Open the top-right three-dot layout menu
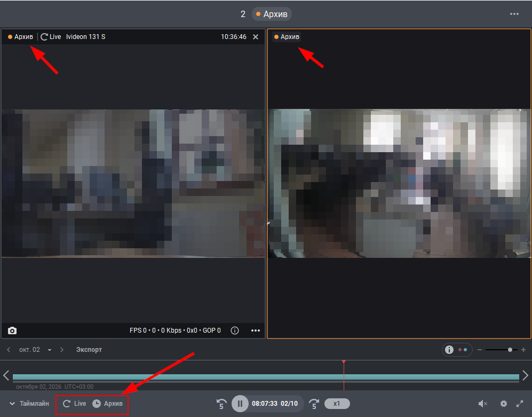This screenshot has width=532, height=417. point(514,14)
